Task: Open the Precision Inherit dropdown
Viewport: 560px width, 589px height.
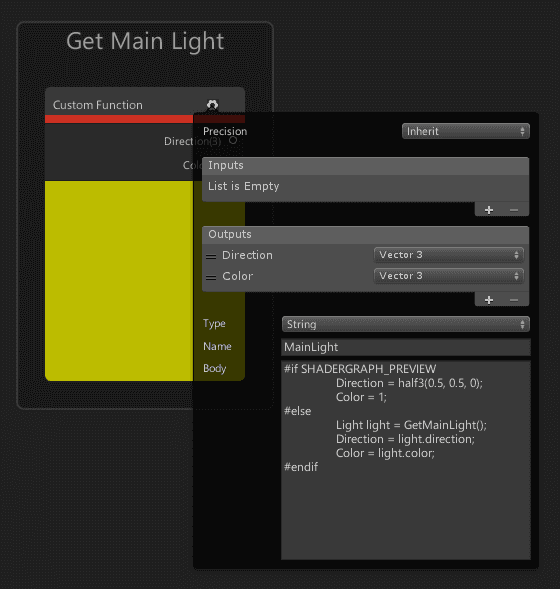Action: point(466,131)
